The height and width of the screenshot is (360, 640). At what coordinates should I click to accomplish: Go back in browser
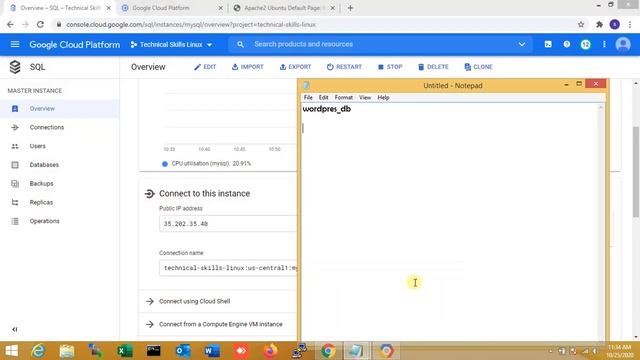pos(10,24)
